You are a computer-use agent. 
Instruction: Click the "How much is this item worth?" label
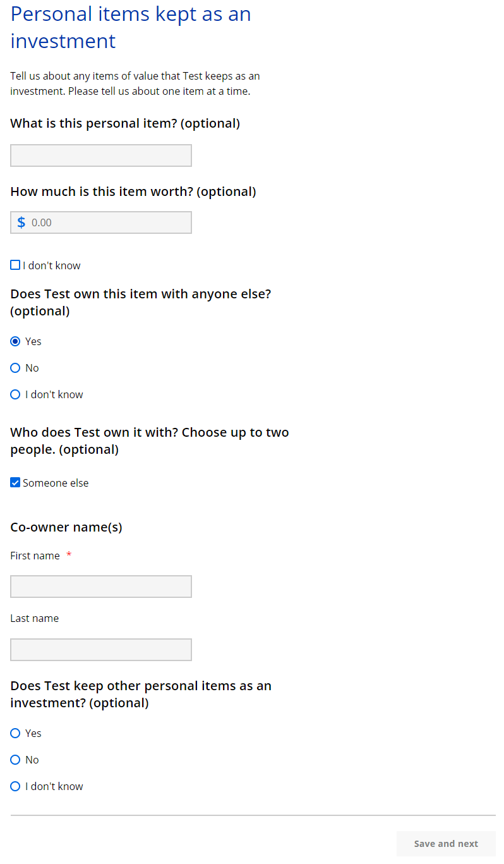coord(133,192)
